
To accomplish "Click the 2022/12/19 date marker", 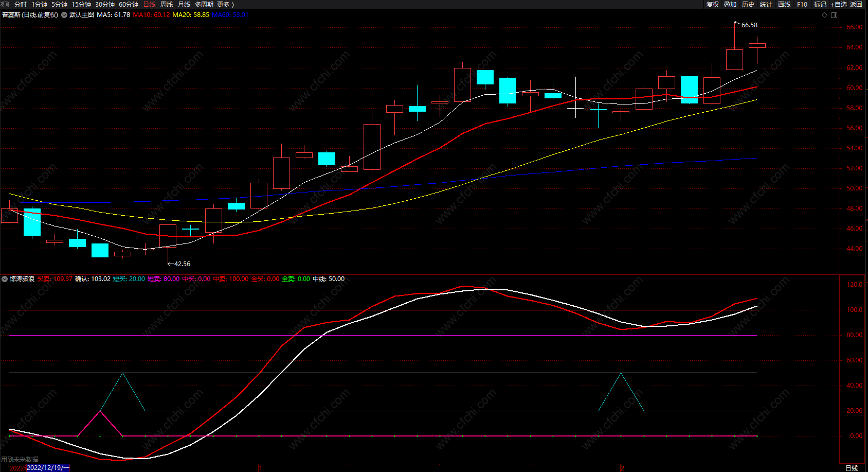I will [x=48, y=468].
